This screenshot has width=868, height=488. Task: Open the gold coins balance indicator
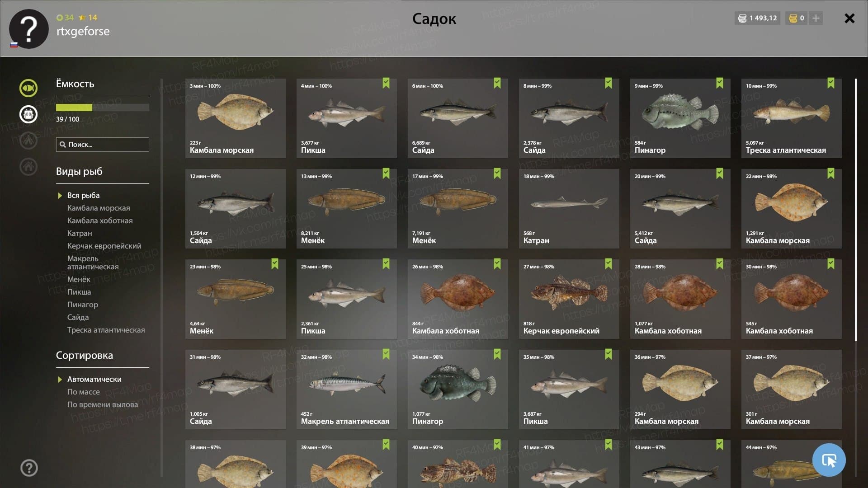point(796,18)
